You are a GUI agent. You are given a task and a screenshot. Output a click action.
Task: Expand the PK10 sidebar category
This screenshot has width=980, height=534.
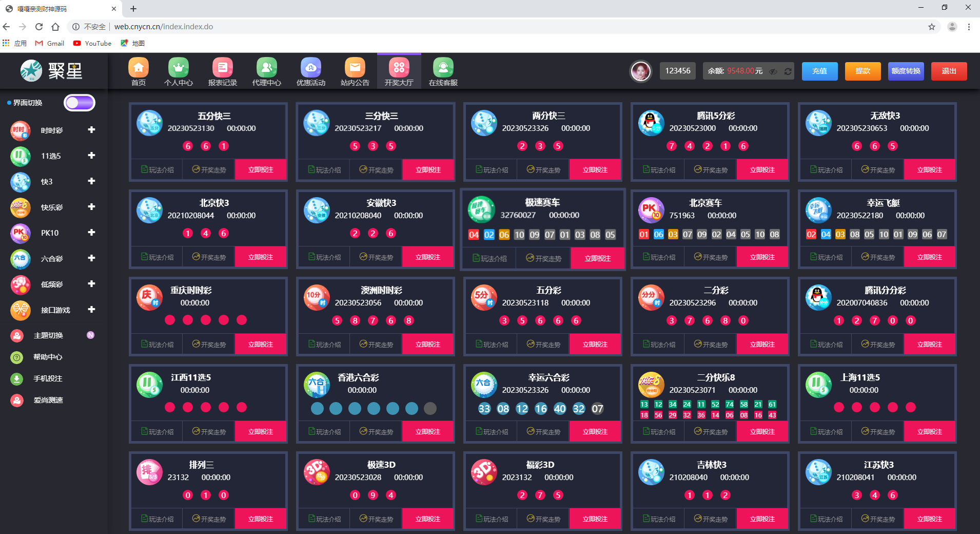(91, 233)
